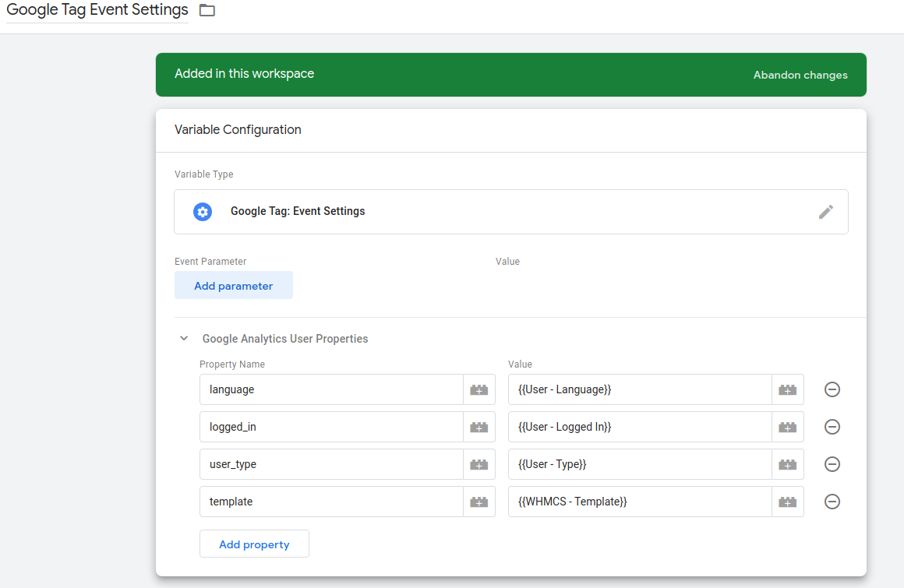This screenshot has height=588, width=904.
Task: Click Abandon changes in green banner
Action: click(x=800, y=76)
